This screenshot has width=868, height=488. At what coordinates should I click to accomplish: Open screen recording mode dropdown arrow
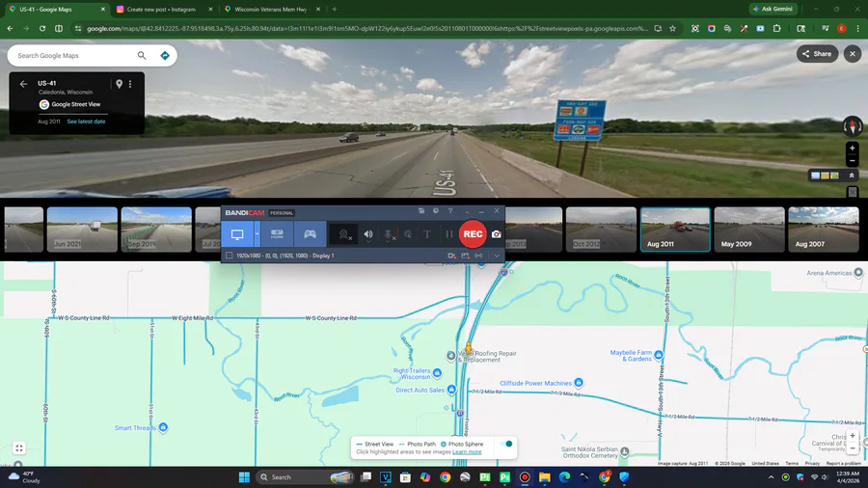257,234
